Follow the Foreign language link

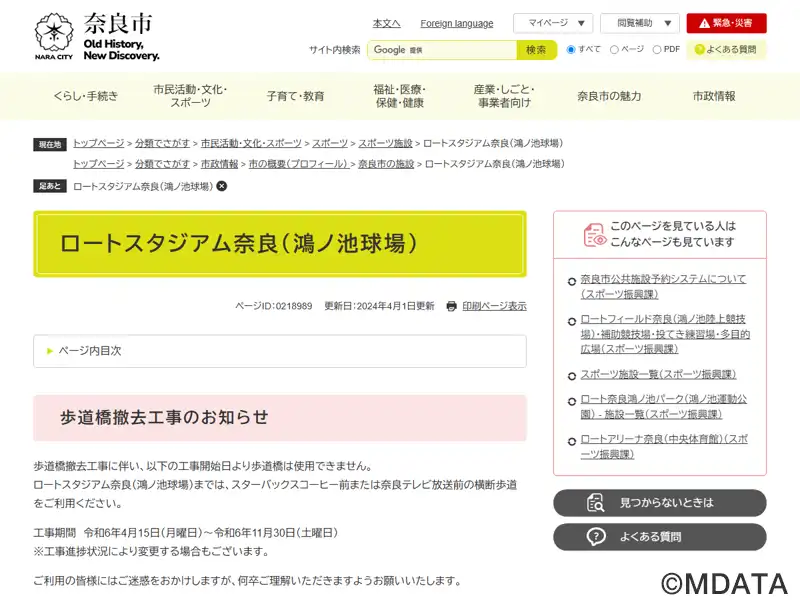click(457, 23)
